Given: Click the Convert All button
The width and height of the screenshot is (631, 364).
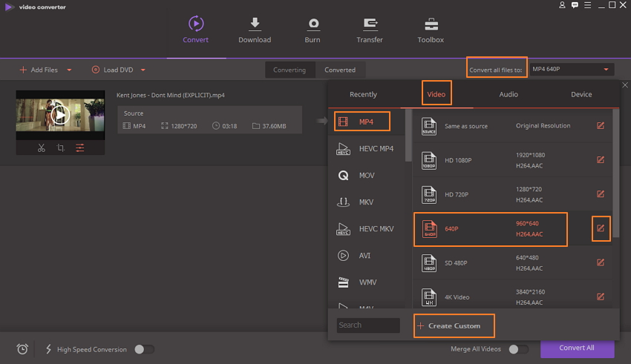Looking at the screenshot, I should (x=577, y=348).
